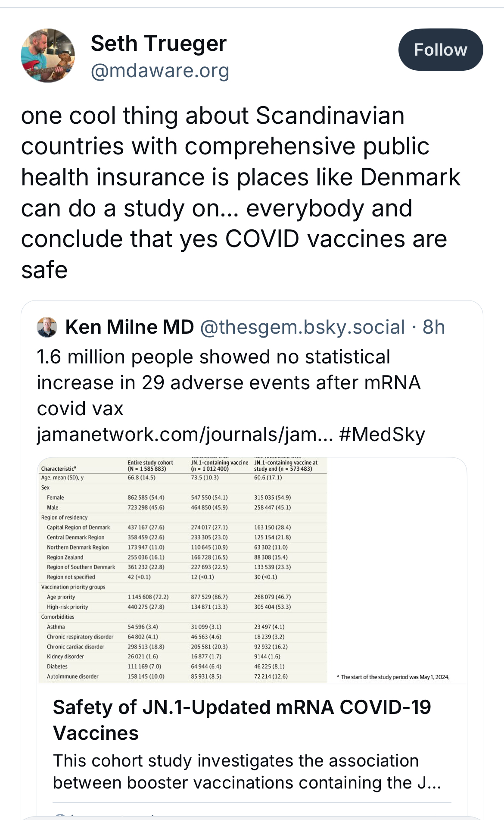
Task: Tap the Comorbidities section in table image
Action: 58,617
